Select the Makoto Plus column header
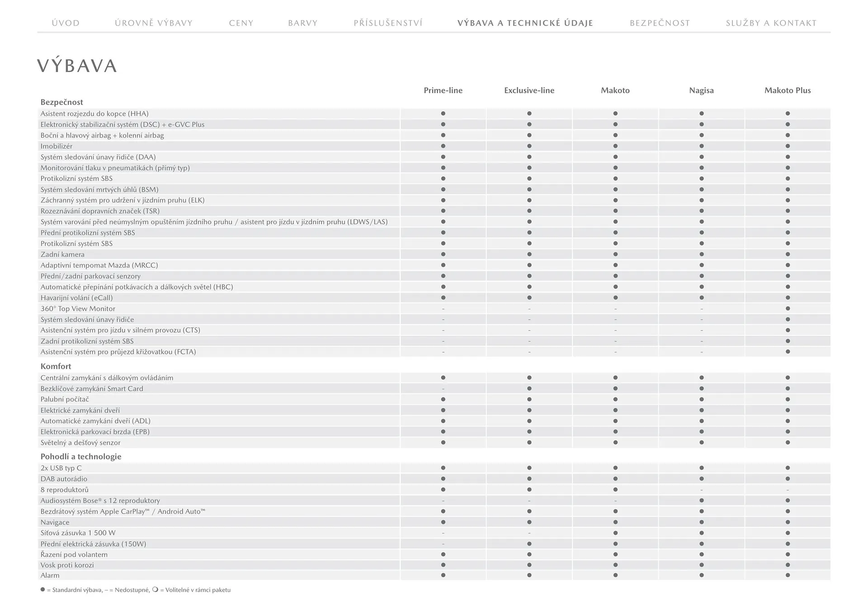Image resolution: width=868 pixels, height=614 pixels. [x=788, y=90]
